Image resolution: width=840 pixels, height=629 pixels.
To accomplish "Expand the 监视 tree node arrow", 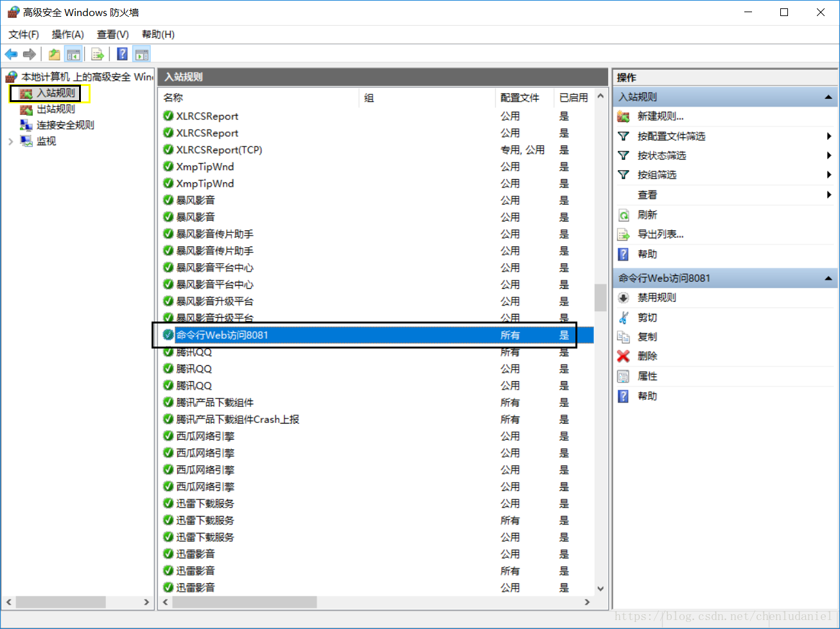I will [10, 141].
